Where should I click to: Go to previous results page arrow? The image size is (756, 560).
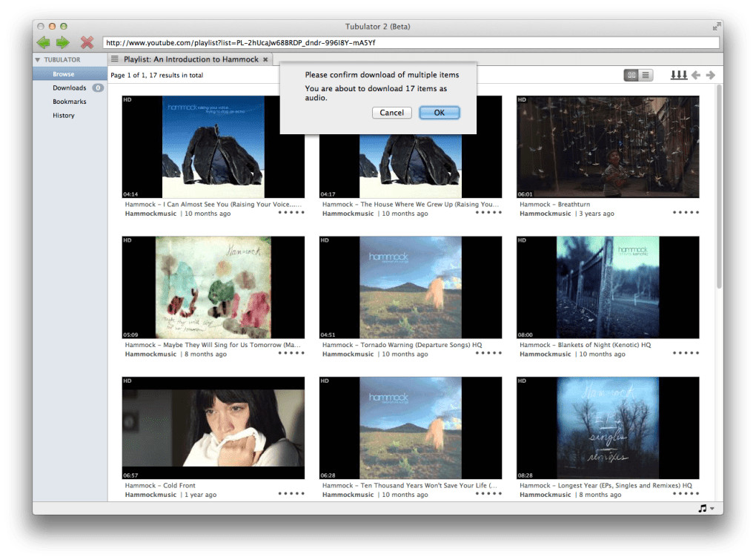[696, 75]
